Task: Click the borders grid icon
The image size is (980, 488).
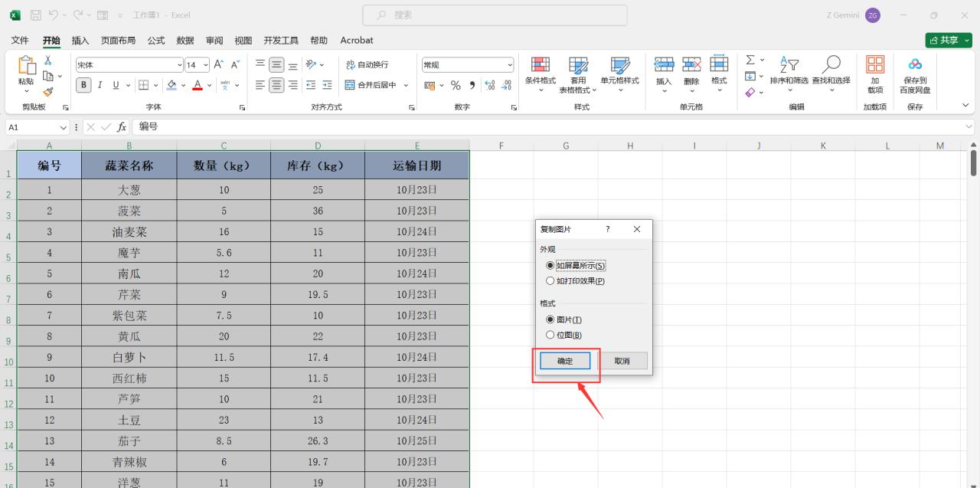Action: (143, 85)
